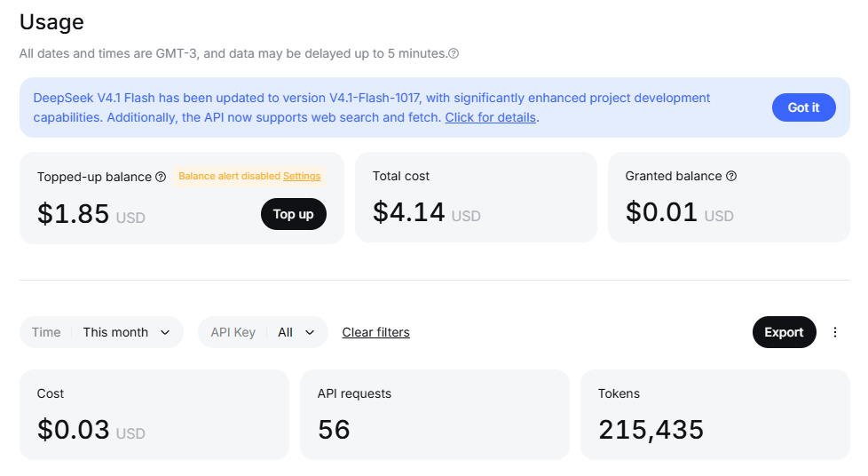Viewport: 868px width, 476px height.
Task: Click the Tokens card label
Action: click(619, 393)
